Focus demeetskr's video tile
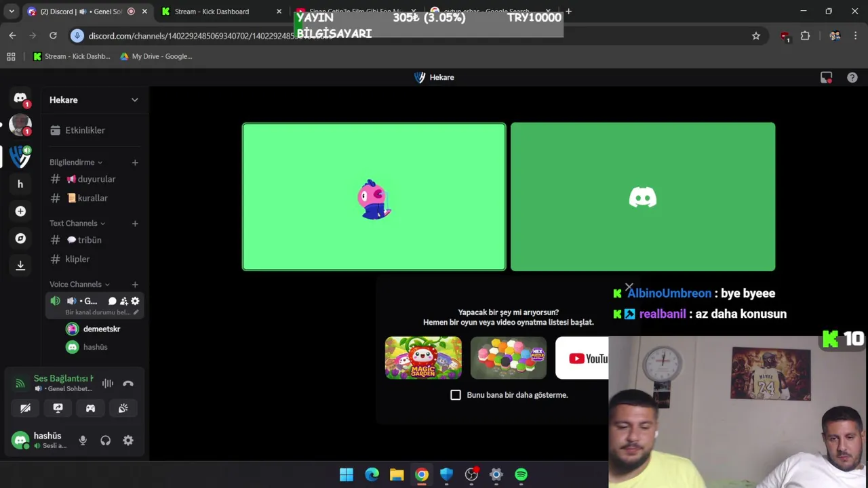The image size is (868, 488). (x=374, y=197)
